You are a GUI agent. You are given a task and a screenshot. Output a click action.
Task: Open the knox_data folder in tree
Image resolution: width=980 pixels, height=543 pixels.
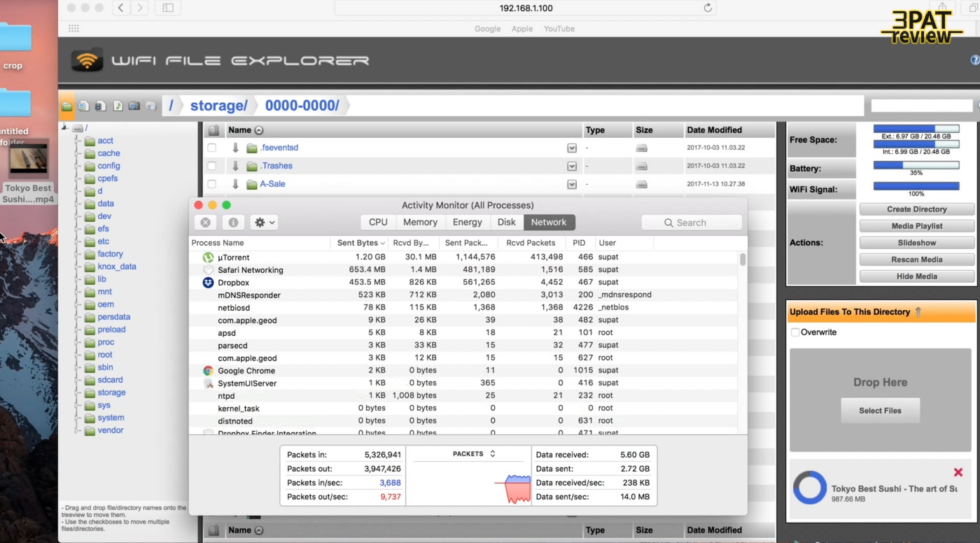pos(117,267)
